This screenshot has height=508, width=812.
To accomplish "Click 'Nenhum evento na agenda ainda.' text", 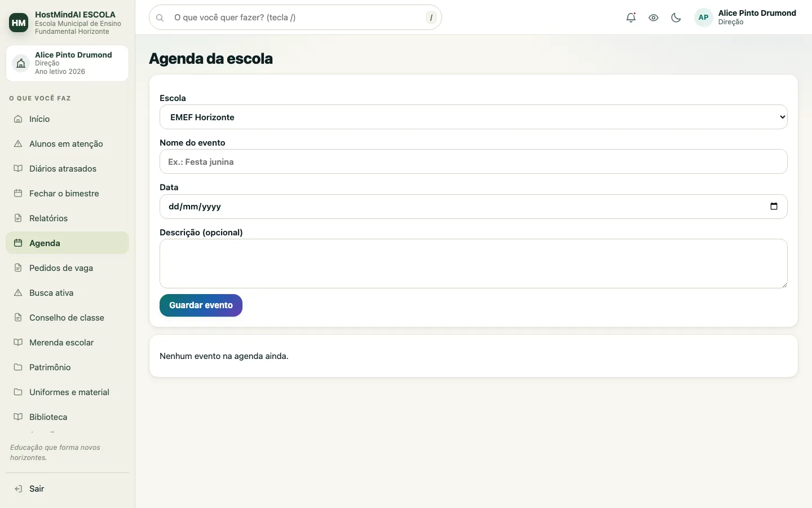I will point(224,356).
